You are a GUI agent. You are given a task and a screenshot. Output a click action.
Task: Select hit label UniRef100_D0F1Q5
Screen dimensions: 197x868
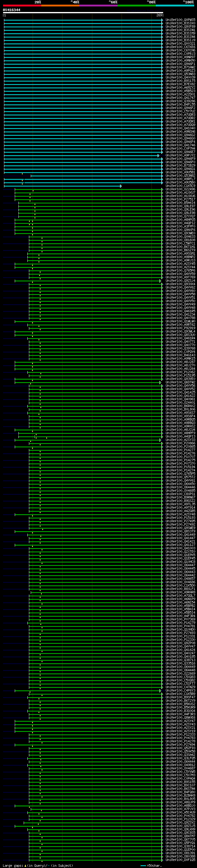(x=180, y=860)
